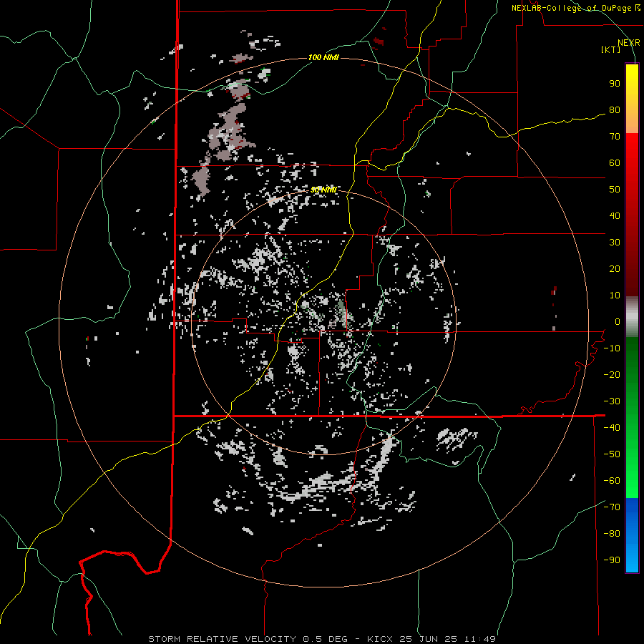Click the positive 90 scale value
Image resolution: width=644 pixels, height=644 pixels.
(615, 84)
